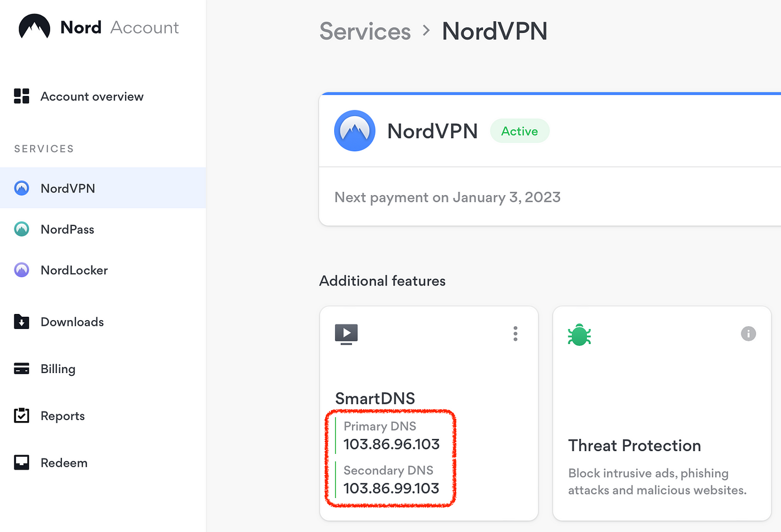This screenshot has width=781, height=532.
Task: Click the Downloads folder icon
Action: tap(22, 321)
